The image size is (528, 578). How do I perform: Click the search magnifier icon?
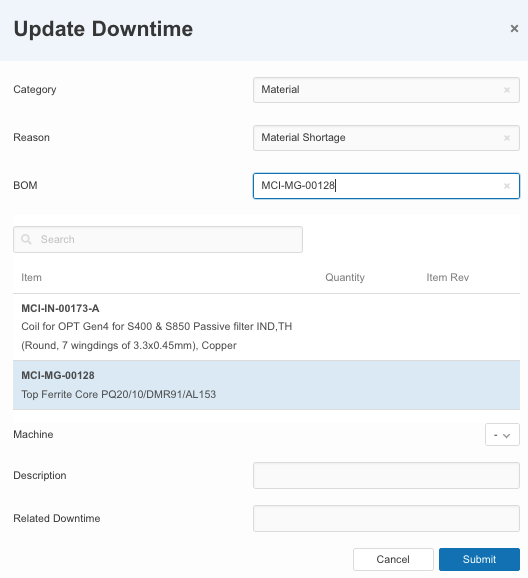26,239
